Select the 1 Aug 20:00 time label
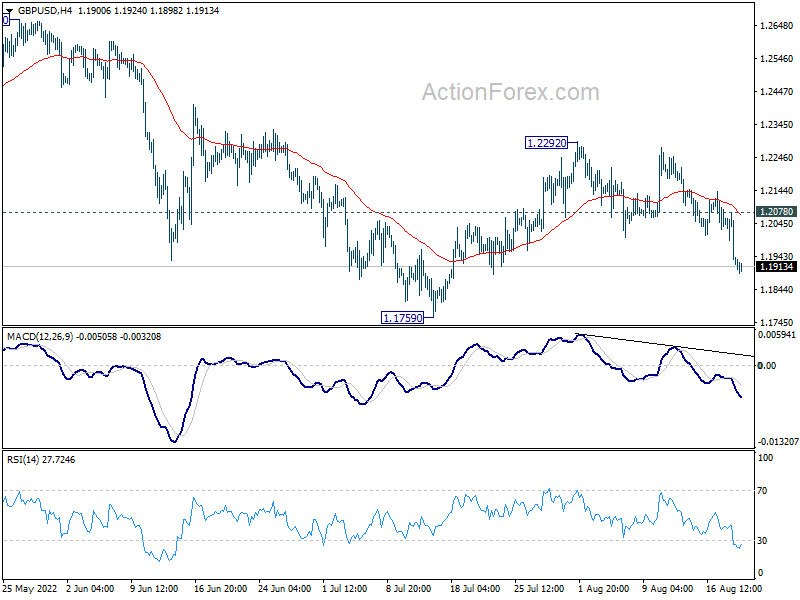Image resolution: width=800 pixels, height=600 pixels. 604,588
